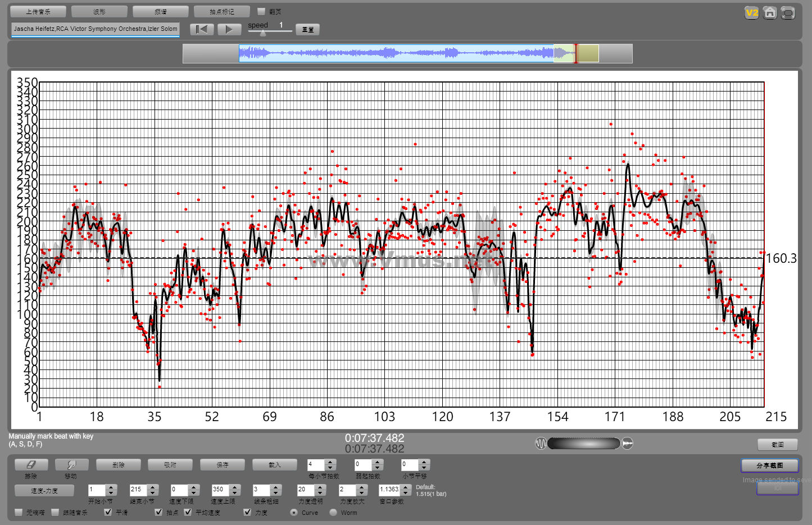Image resolution: width=812 pixels, height=525 pixels.
Task: Rewind playback to the start
Action: pyautogui.click(x=202, y=30)
